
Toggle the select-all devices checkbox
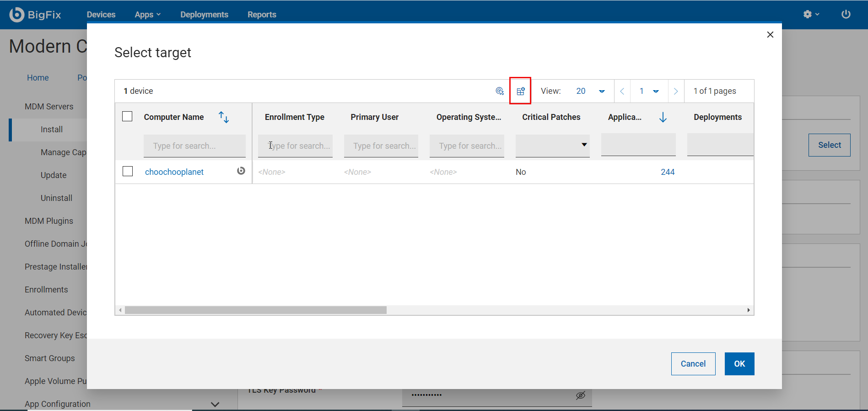click(x=127, y=117)
